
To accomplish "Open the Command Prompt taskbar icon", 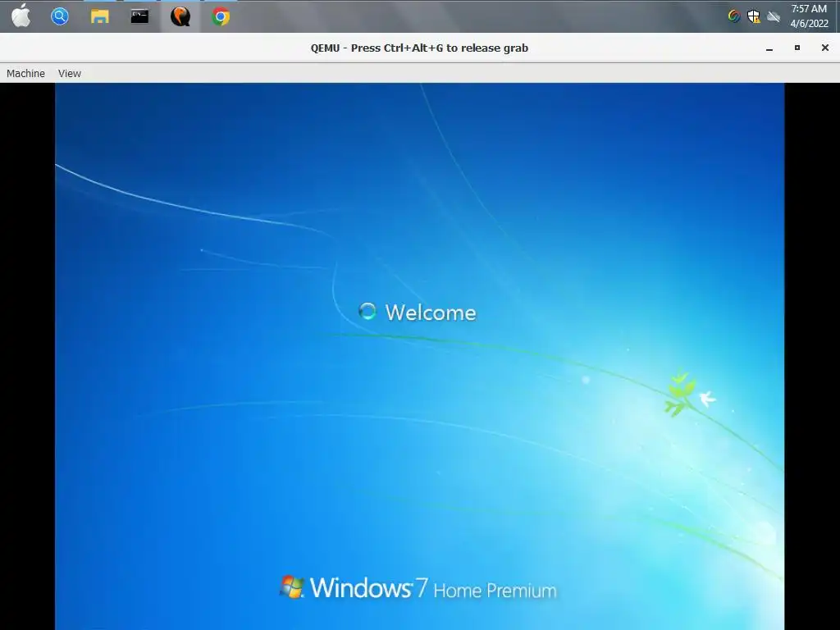I will (x=139, y=16).
